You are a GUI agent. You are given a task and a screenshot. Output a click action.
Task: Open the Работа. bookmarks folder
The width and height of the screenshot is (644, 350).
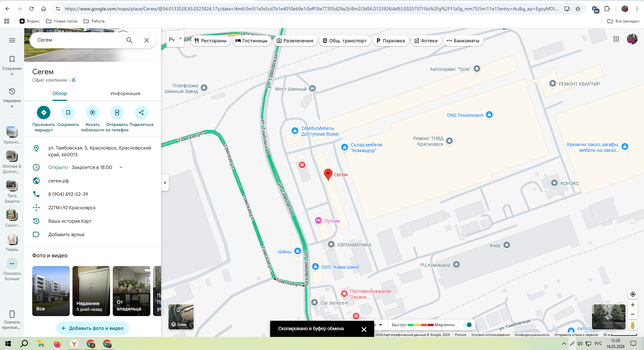94,21
